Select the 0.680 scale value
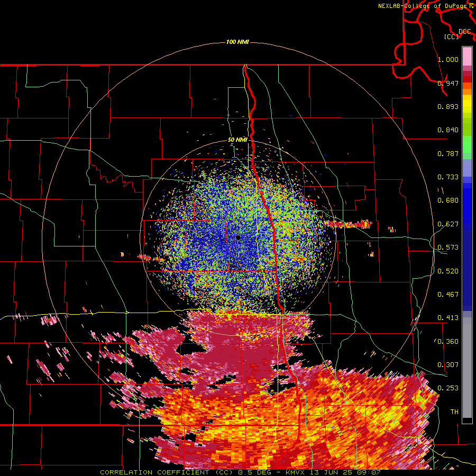Viewport: 476px width, 476px height. (x=448, y=200)
